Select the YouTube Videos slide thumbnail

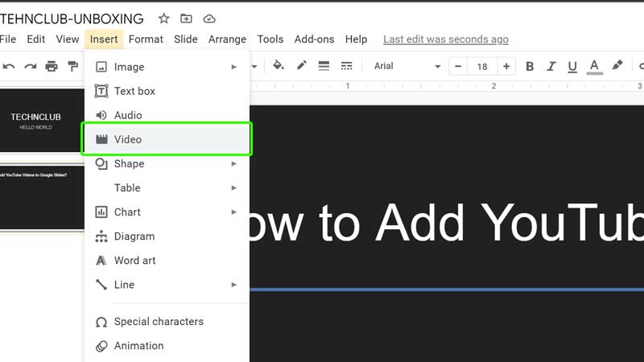click(x=42, y=198)
